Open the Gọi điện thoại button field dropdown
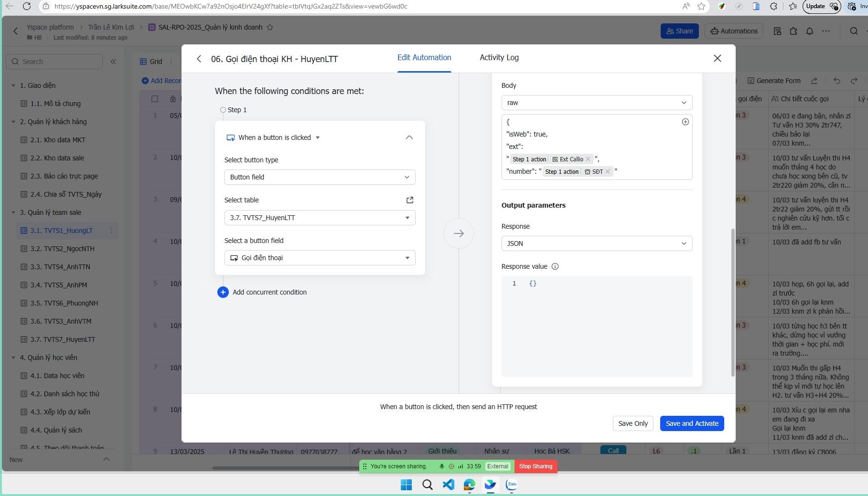 (x=320, y=258)
